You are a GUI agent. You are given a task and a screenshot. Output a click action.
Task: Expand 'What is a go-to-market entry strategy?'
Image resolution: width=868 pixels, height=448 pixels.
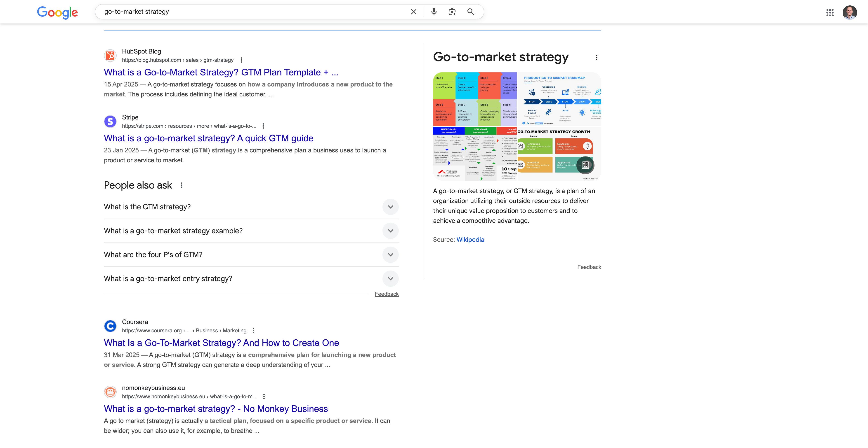point(251,279)
